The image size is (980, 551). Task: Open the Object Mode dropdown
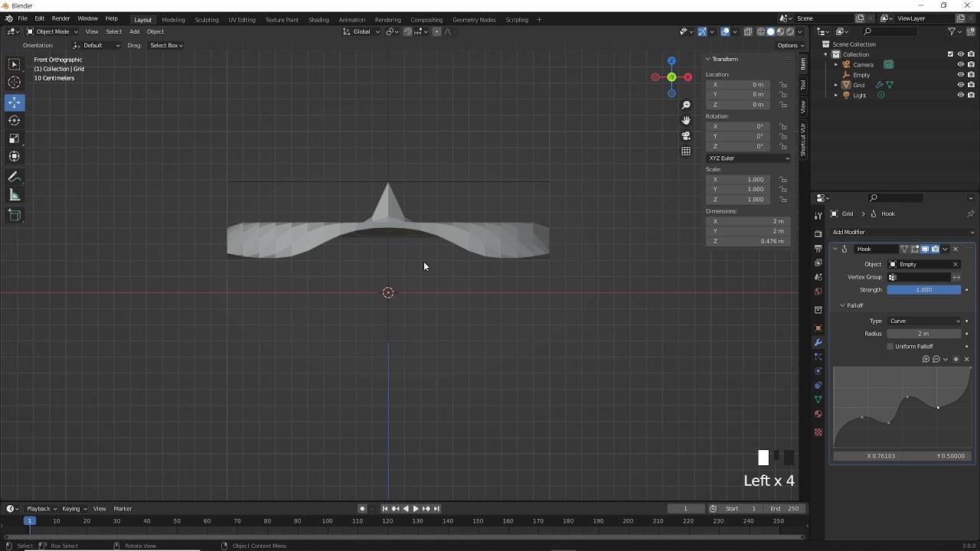(52, 31)
